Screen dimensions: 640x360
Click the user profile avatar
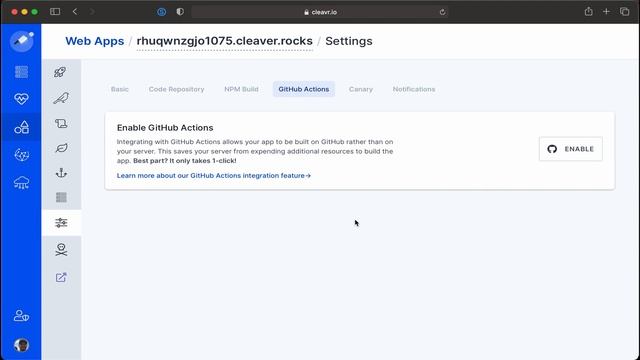click(21, 345)
